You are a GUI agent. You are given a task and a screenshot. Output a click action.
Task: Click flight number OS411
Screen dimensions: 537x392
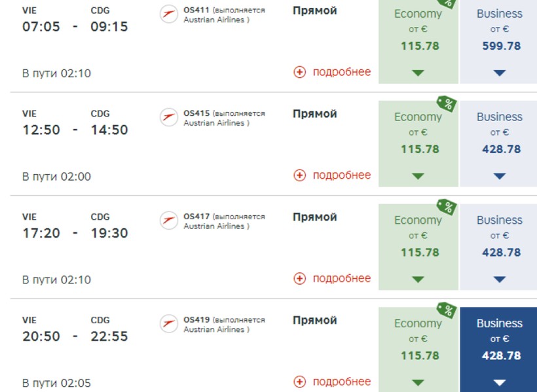pyautogui.click(x=196, y=10)
